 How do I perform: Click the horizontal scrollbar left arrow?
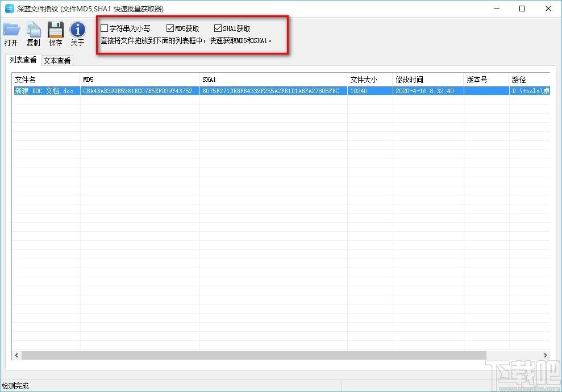click(x=17, y=355)
